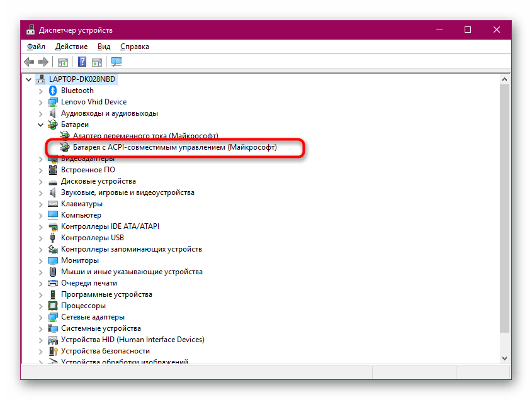The height and width of the screenshot is (400, 532).
Task: Select the Контроллеры USB category
Action: coord(92,238)
